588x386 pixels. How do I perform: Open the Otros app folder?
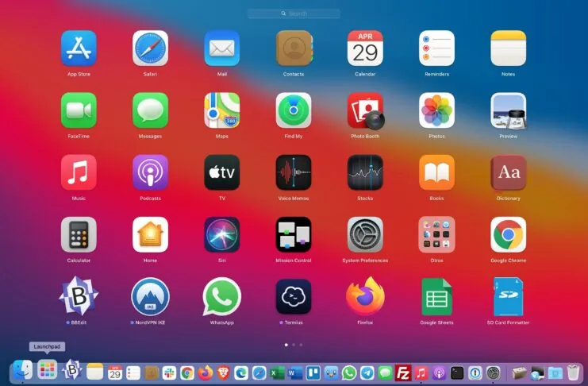(437, 234)
